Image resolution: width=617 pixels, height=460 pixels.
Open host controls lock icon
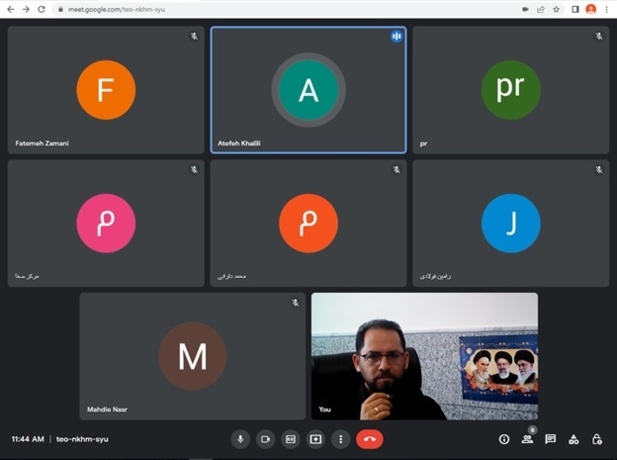click(x=597, y=439)
